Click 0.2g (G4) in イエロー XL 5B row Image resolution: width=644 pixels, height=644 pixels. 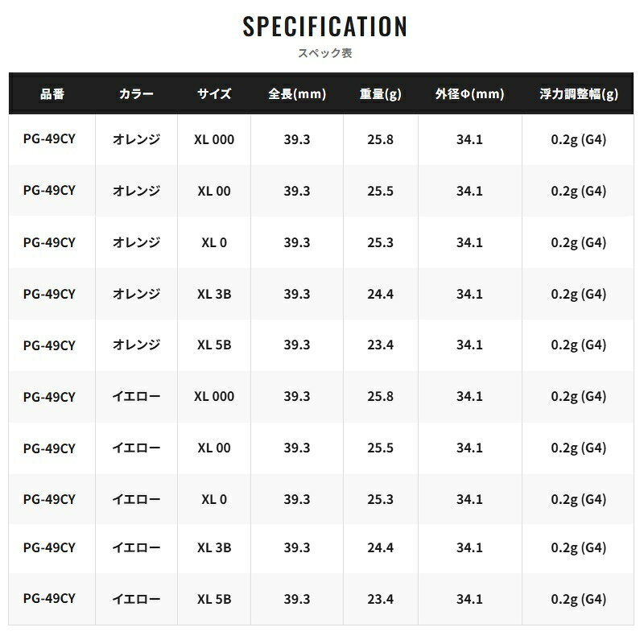(x=579, y=599)
